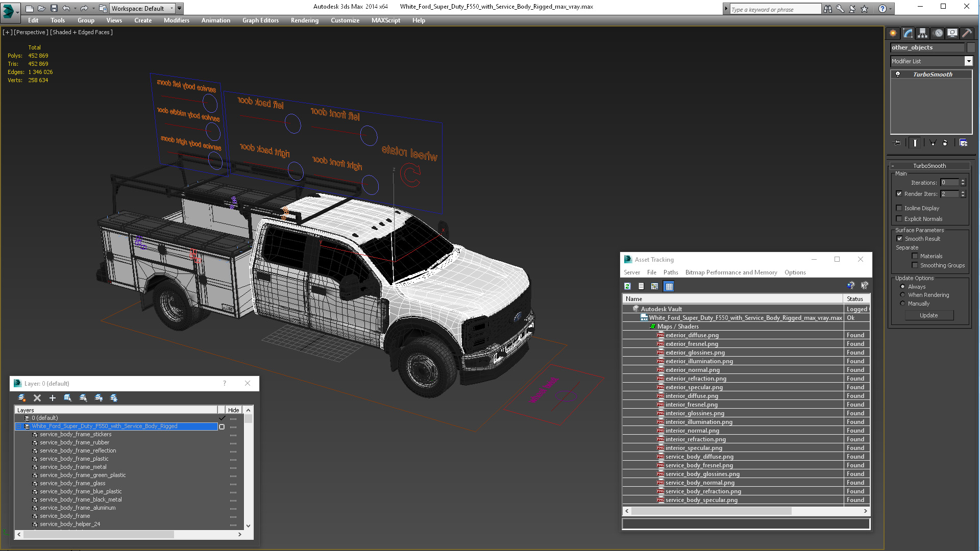Switch to the Modify command panel tab
This screenshot has width=980, height=551.
pyautogui.click(x=908, y=33)
